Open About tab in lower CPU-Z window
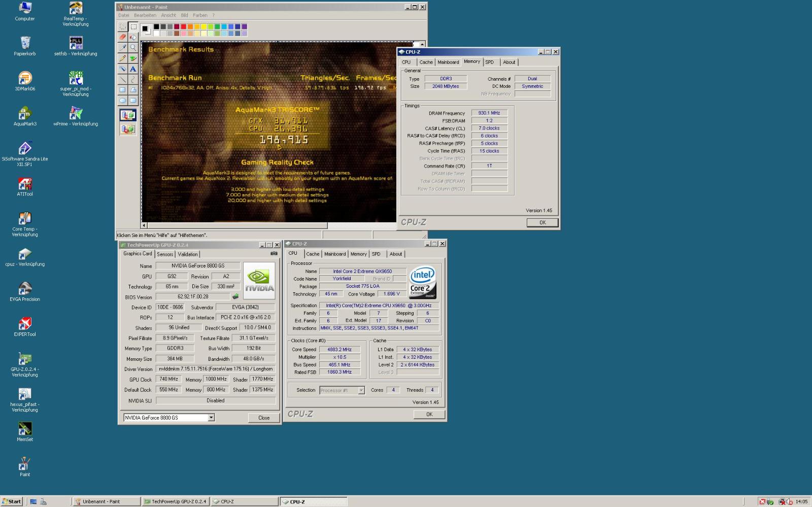This screenshot has height=507, width=812. coord(396,254)
